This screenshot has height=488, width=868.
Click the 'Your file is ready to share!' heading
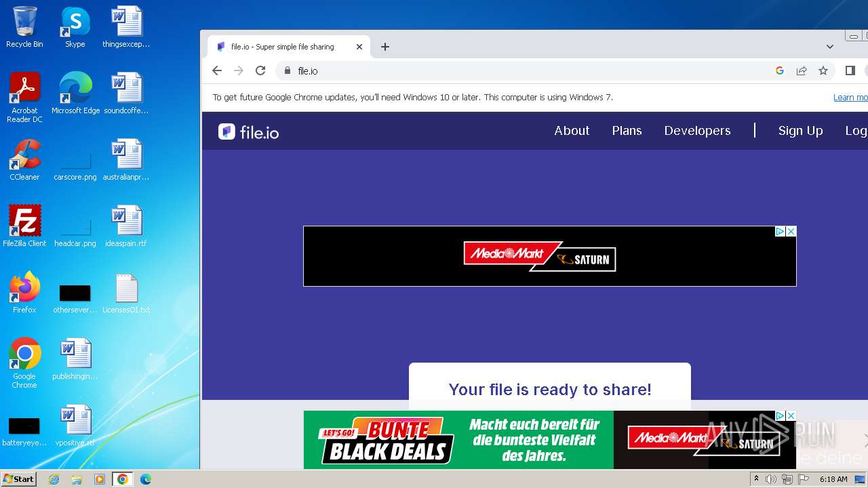(550, 389)
